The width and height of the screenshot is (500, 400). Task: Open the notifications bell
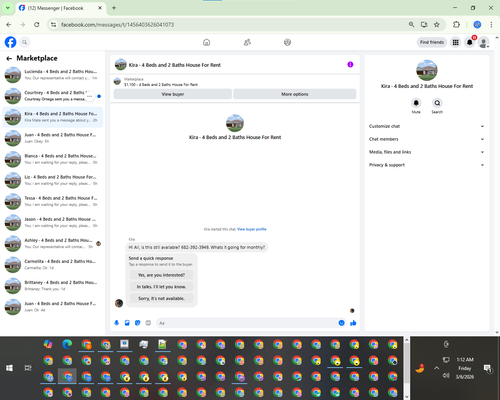click(470, 42)
